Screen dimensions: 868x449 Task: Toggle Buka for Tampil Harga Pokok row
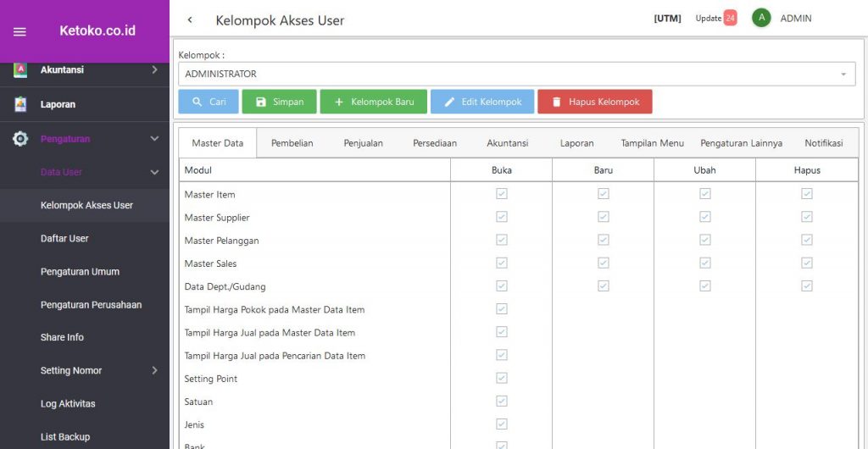click(x=502, y=308)
